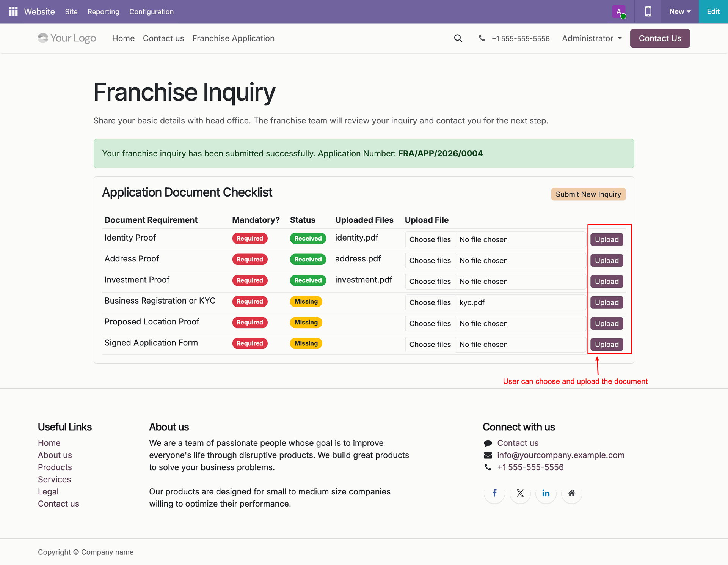Click address.pdf uploaded file
Image resolution: width=728 pixels, height=565 pixels.
[x=358, y=259]
